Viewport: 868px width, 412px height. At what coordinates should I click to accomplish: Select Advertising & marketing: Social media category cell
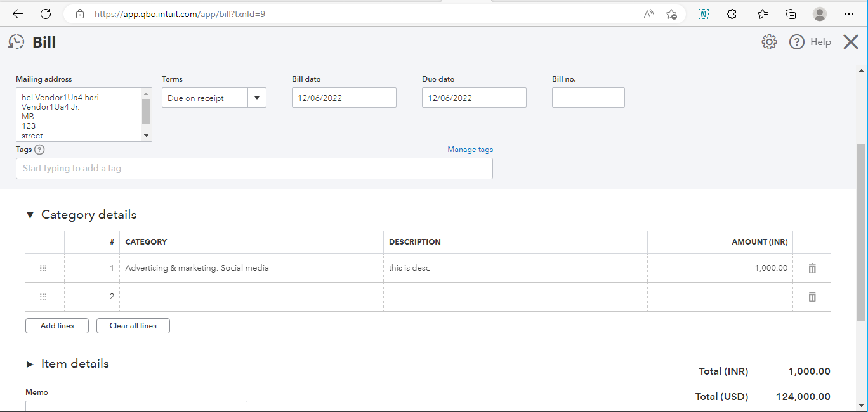tap(251, 268)
